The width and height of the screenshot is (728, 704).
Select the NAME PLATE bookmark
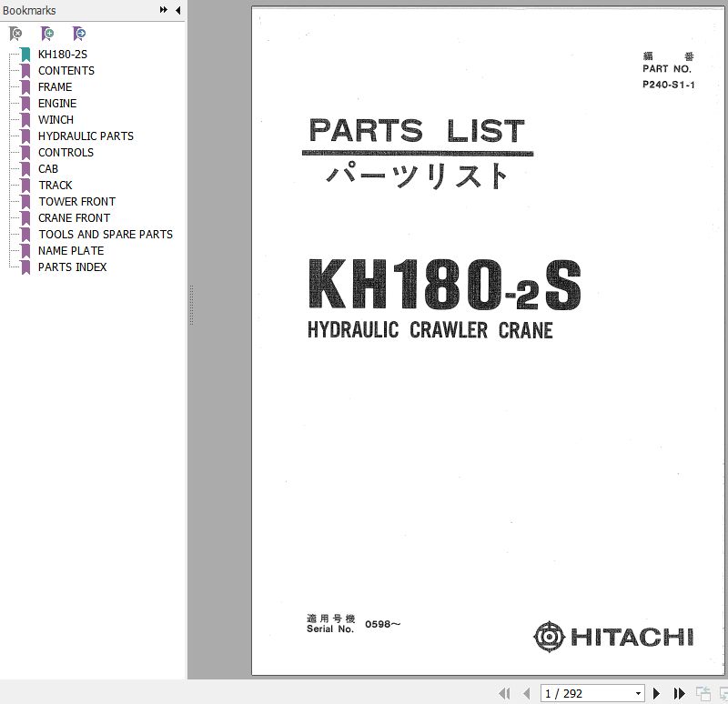click(x=71, y=251)
